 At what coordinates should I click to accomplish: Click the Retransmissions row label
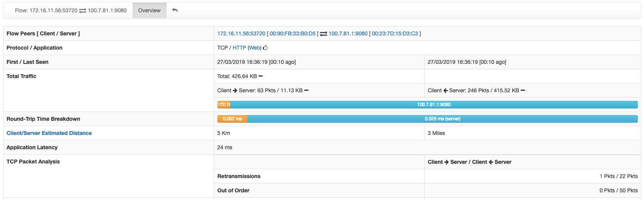(x=239, y=176)
